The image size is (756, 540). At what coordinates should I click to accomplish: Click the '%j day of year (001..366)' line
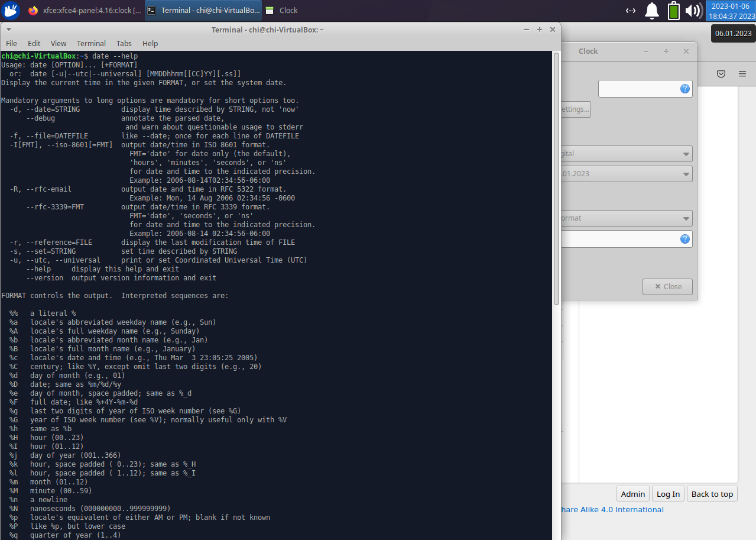click(65, 455)
